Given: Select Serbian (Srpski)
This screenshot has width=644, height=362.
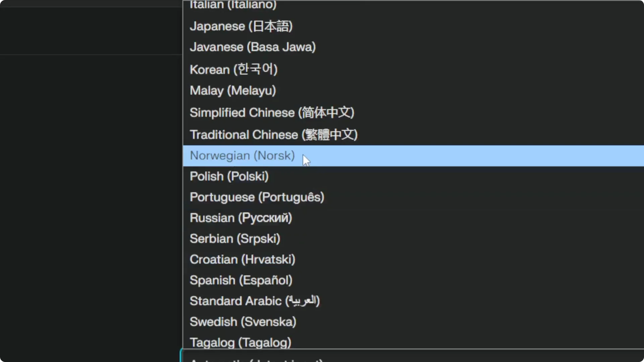Looking at the screenshot, I should coord(235,238).
